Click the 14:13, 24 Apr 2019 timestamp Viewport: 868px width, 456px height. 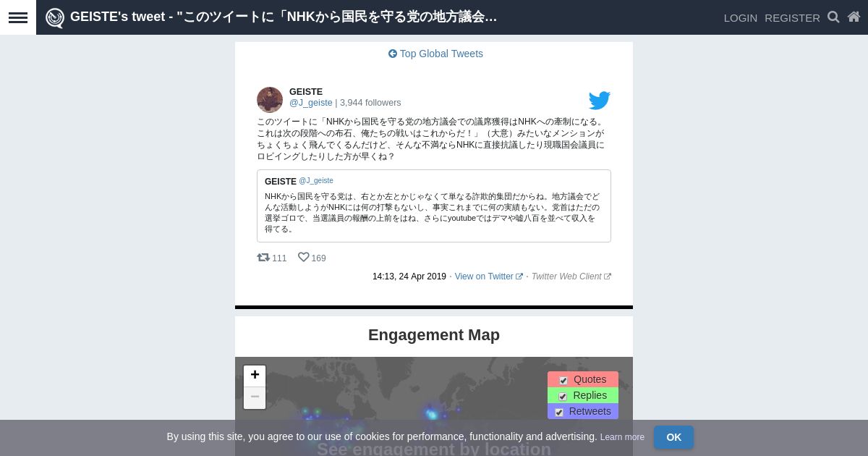(409, 276)
